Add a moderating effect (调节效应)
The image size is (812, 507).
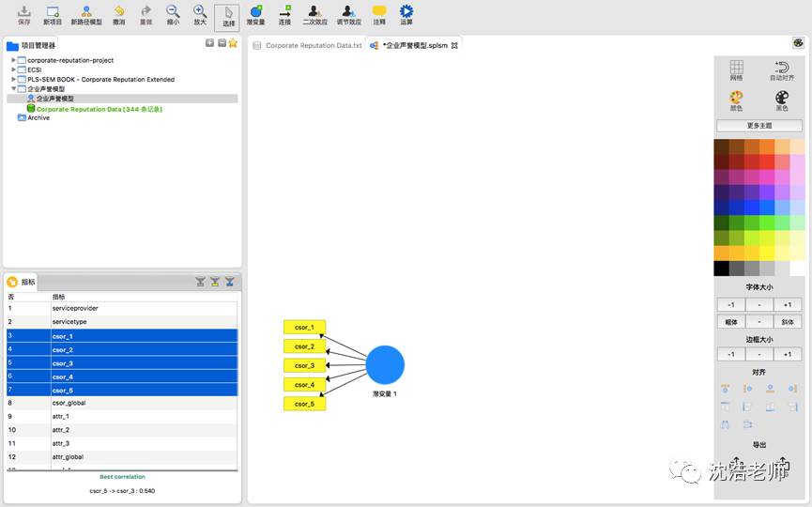pos(349,15)
